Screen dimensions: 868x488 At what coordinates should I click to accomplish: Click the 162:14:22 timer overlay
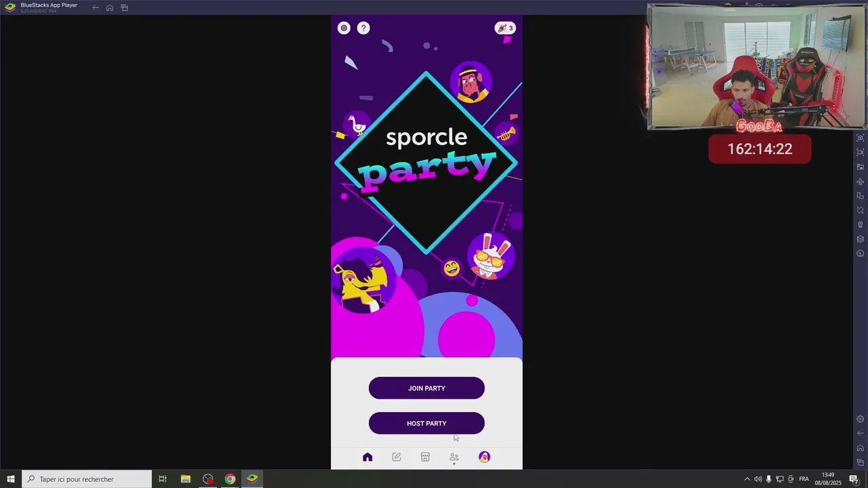[x=759, y=149]
